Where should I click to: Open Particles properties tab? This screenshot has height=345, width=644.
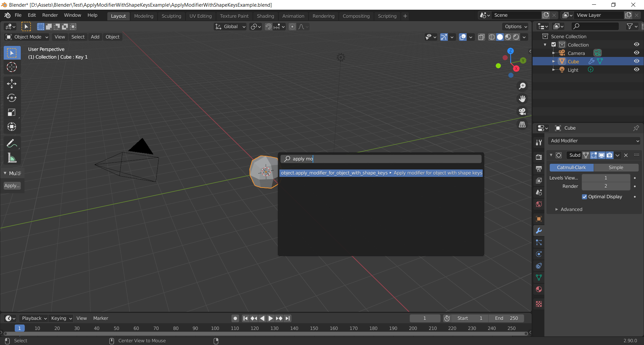pos(539,243)
